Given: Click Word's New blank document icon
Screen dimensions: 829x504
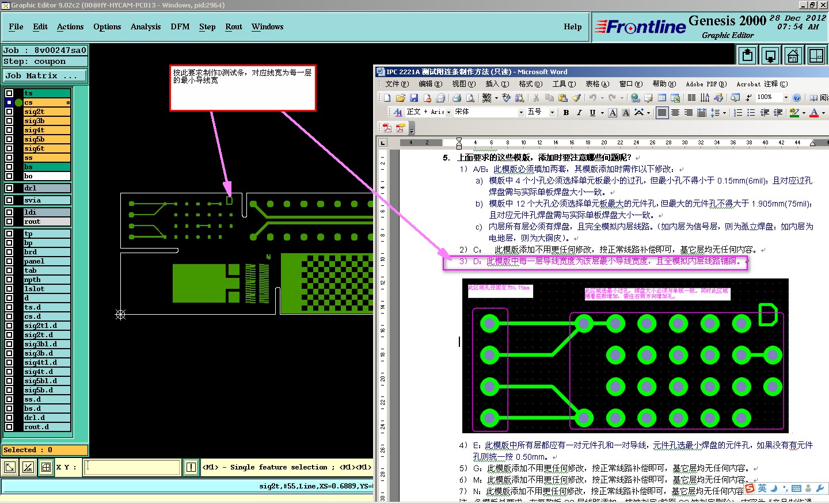Looking at the screenshot, I should click(387, 98).
